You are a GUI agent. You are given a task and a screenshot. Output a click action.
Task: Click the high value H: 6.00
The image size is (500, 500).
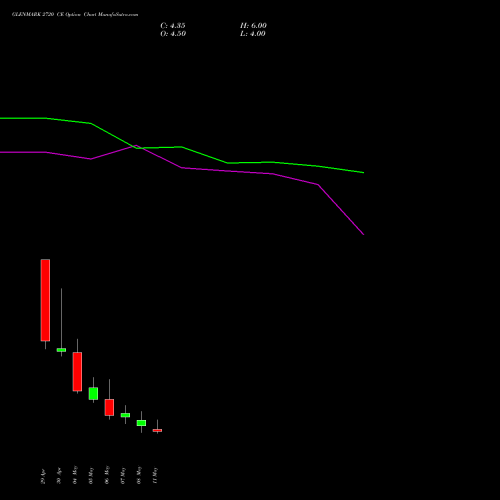coord(253,26)
